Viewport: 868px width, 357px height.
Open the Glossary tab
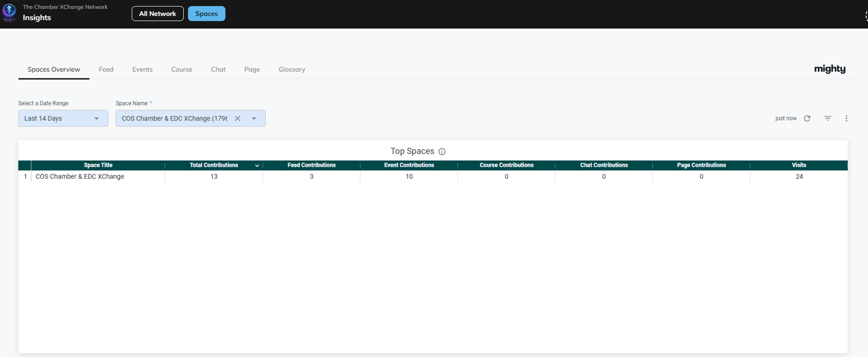[292, 69]
